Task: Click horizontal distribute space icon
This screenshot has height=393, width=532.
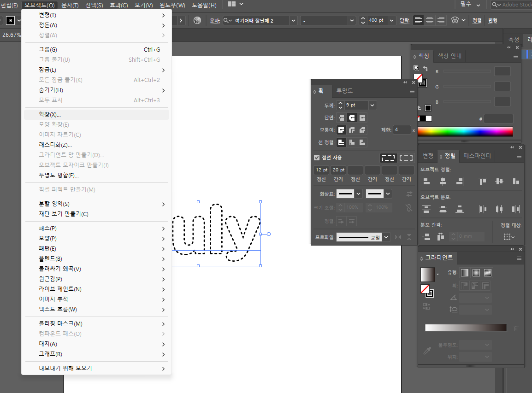Action: point(440,237)
